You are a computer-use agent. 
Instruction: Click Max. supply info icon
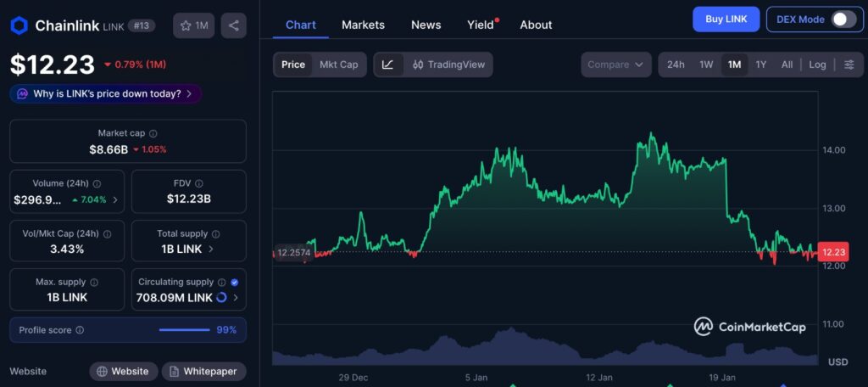coord(94,283)
